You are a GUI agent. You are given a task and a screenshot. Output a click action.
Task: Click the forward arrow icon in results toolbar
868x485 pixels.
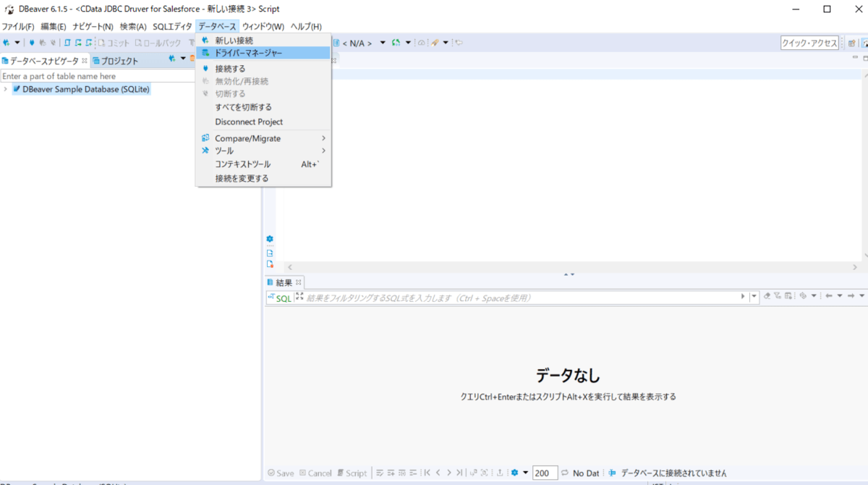851,296
